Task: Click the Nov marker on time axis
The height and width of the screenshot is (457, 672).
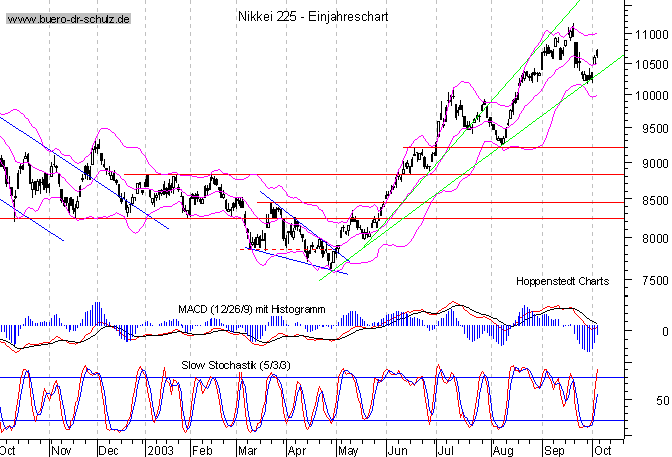Action: point(62,450)
